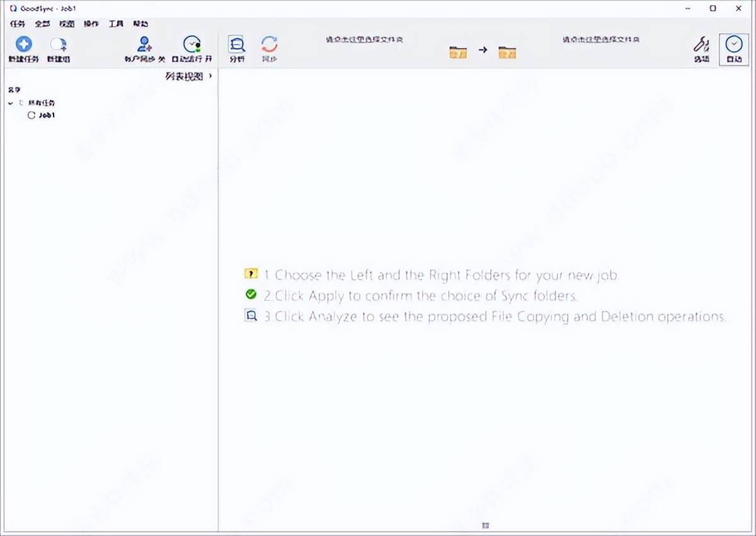
Task: Open the Account Sync (帐户同步) icon
Action: (x=145, y=45)
